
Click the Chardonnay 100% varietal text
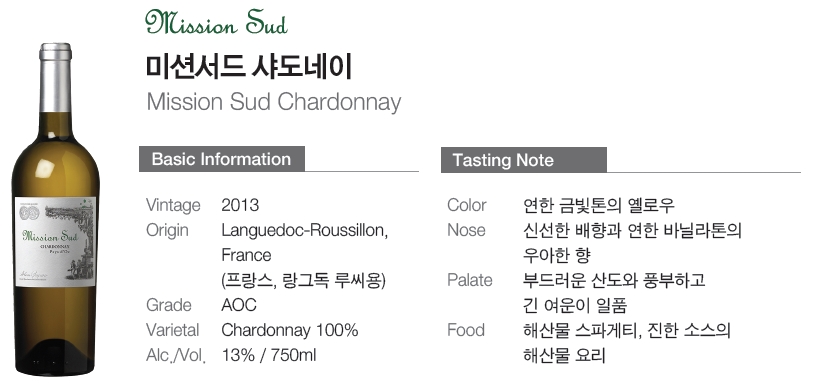290,330
